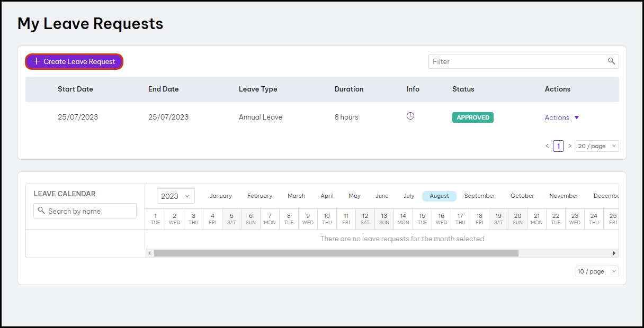Go to page 1 in pagination

coord(558,146)
